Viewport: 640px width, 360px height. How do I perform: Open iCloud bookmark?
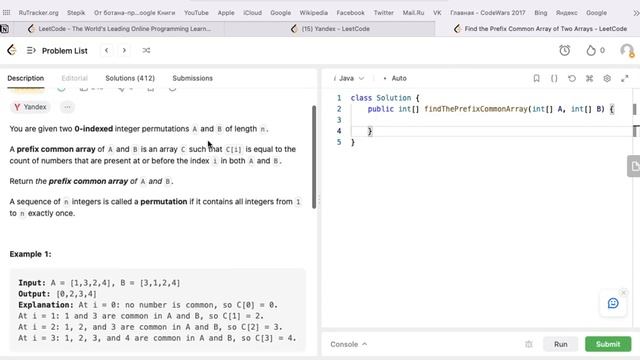pyautogui.click(x=252, y=13)
